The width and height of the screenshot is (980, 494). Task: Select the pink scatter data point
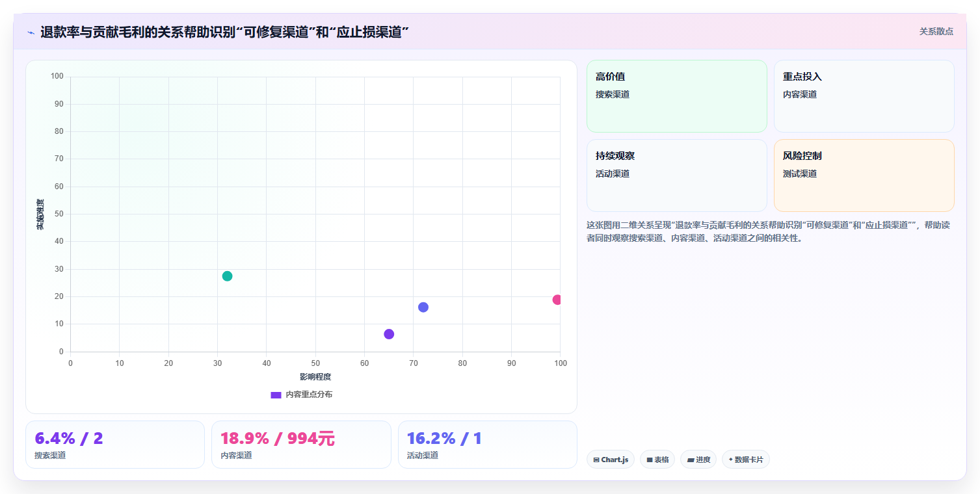[x=557, y=300]
